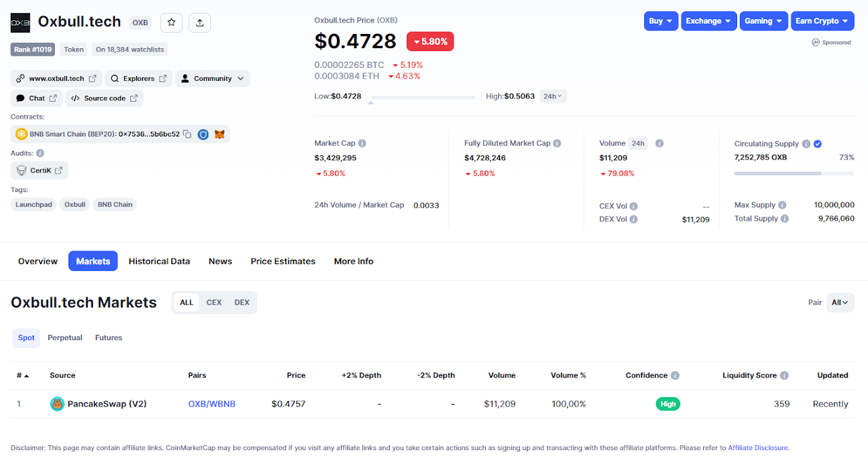Click the BNB Chain tag
Viewport: 868px width, 465px height.
point(115,204)
